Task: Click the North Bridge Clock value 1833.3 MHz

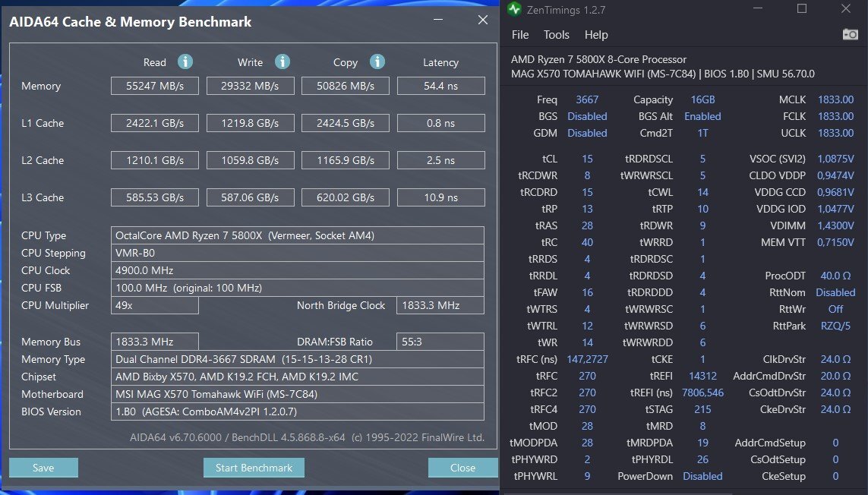Action: pyautogui.click(x=440, y=305)
